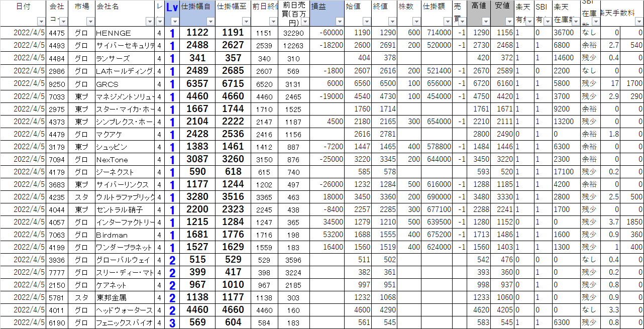
Task: Open the 会社名 column filter dropdown
Action: pos(149,22)
